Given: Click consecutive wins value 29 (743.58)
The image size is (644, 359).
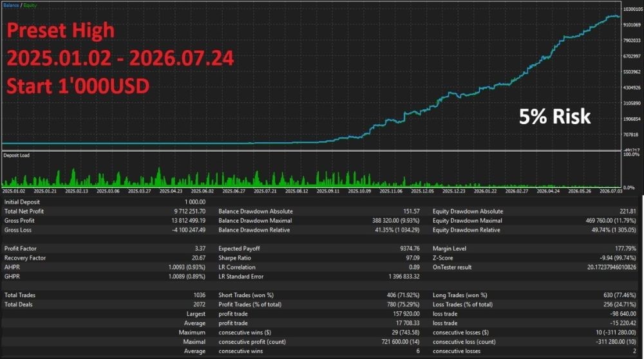Looking at the screenshot, I should click(x=406, y=333).
